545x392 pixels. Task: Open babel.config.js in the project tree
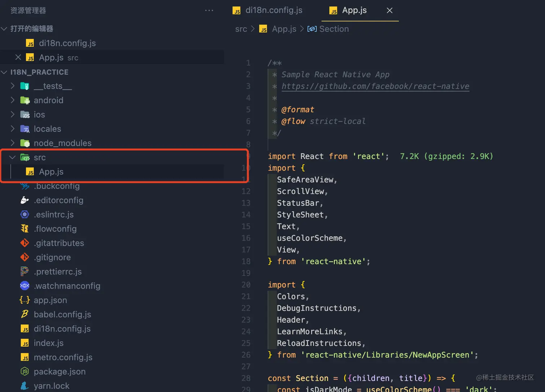(62, 315)
